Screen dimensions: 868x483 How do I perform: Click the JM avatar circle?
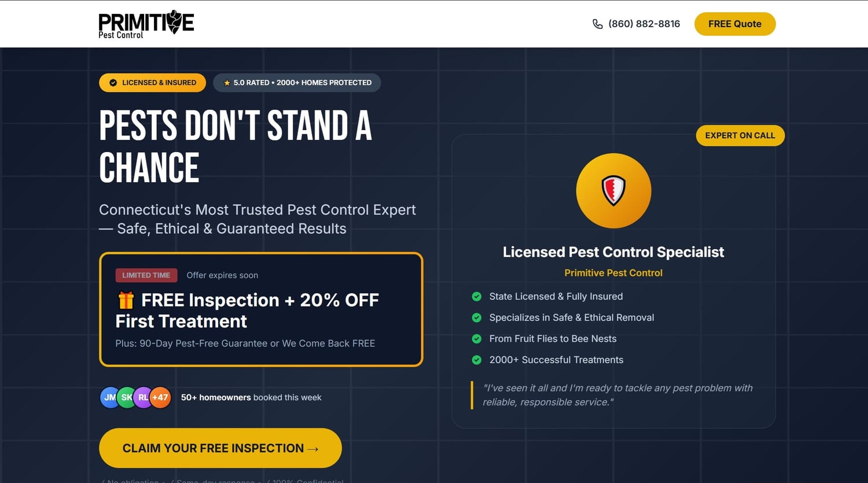pyautogui.click(x=109, y=397)
